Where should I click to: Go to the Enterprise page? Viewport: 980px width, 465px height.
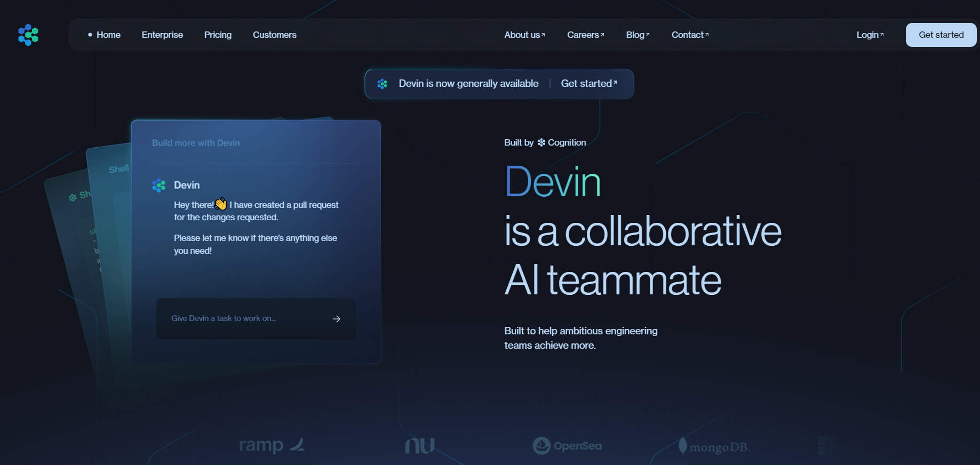162,35
